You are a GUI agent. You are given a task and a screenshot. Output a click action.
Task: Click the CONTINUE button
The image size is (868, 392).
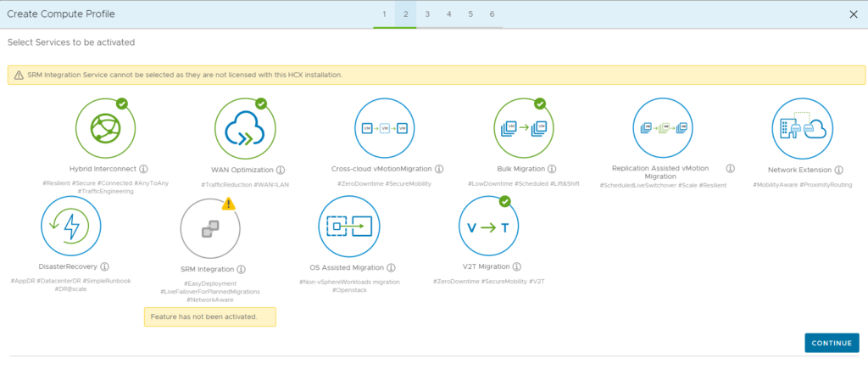[832, 343]
